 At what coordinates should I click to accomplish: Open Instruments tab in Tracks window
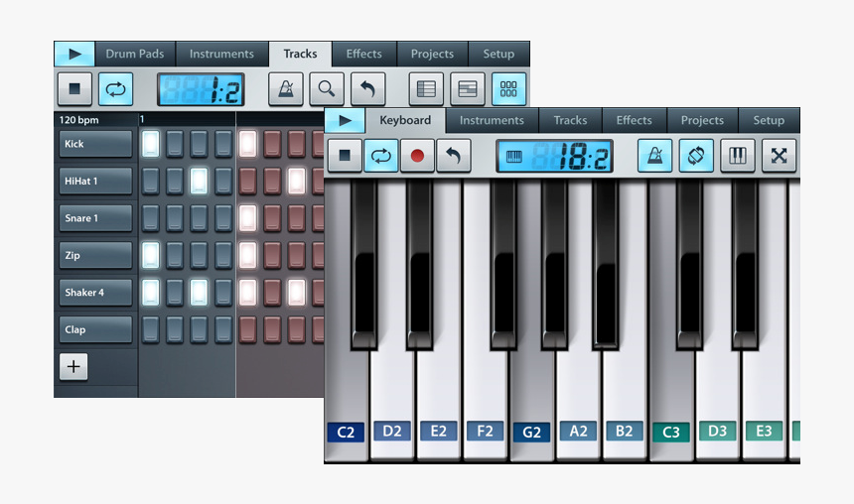click(221, 54)
